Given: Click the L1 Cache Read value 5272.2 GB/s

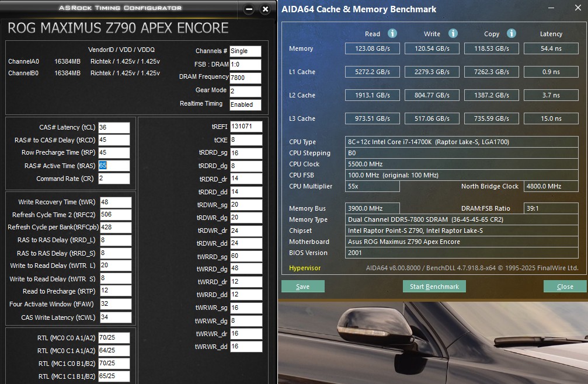Looking at the screenshot, I should (x=373, y=72).
